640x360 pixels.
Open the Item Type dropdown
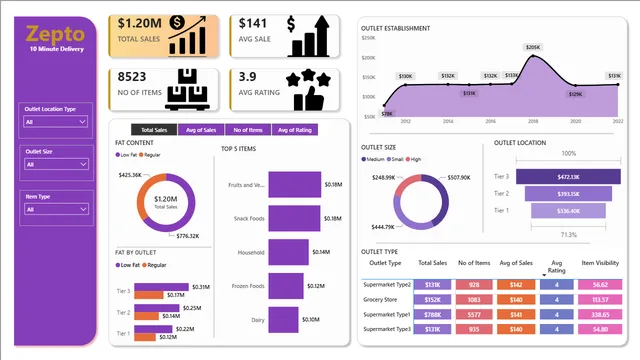coord(56,209)
